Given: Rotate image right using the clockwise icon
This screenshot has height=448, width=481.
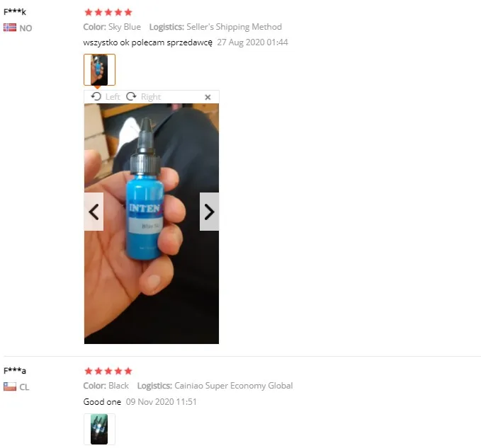Looking at the screenshot, I should (x=131, y=96).
